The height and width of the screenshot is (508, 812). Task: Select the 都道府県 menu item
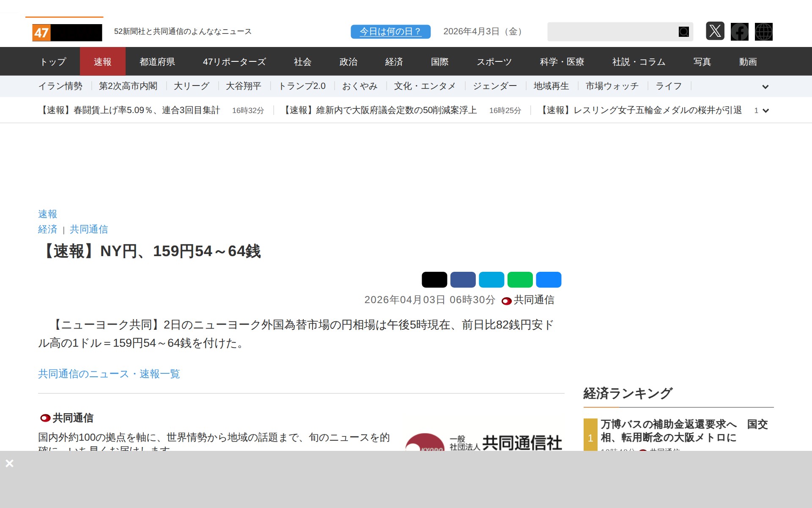point(157,62)
